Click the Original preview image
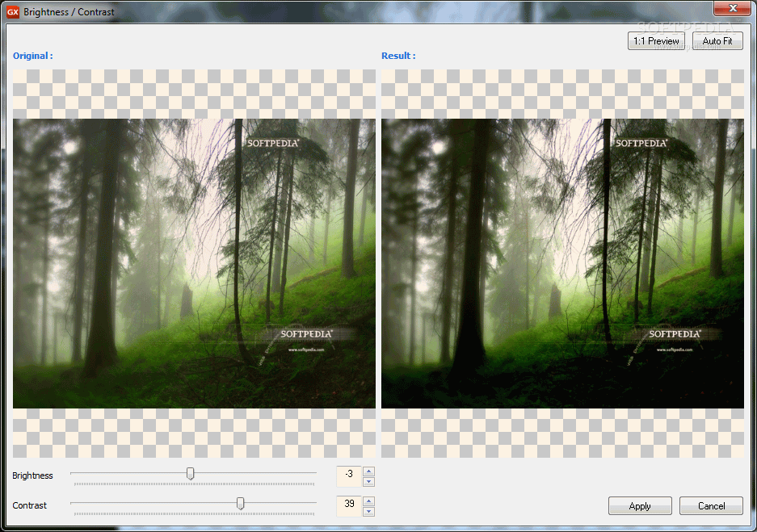The width and height of the screenshot is (757, 532). (194, 263)
